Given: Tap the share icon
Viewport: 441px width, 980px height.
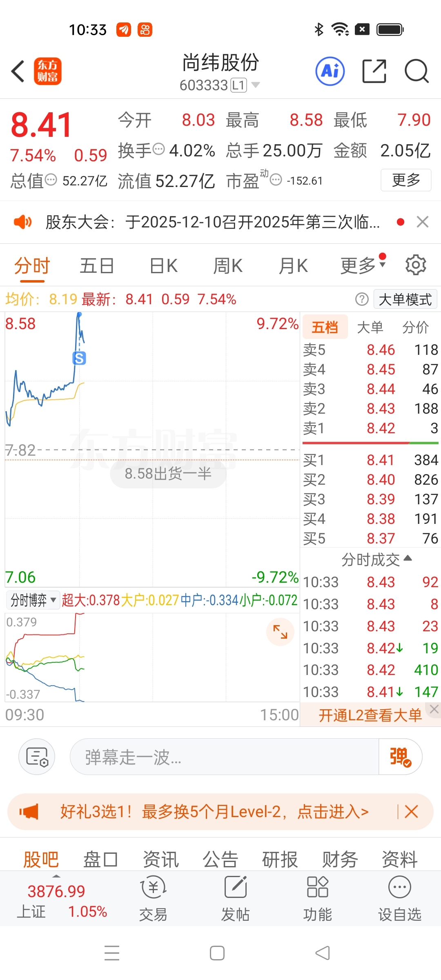Looking at the screenshot, I should click(x=374, y=71).
